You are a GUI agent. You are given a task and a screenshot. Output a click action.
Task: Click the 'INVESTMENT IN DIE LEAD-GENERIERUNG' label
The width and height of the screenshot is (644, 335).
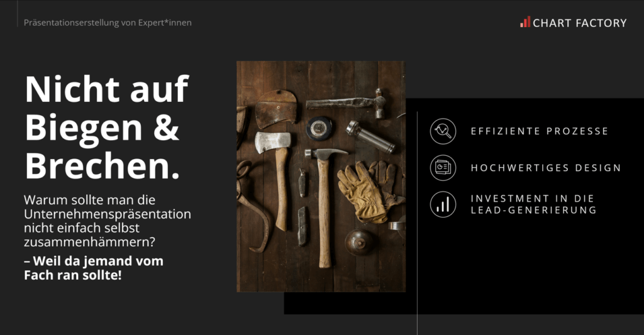(x=533, y=204)
